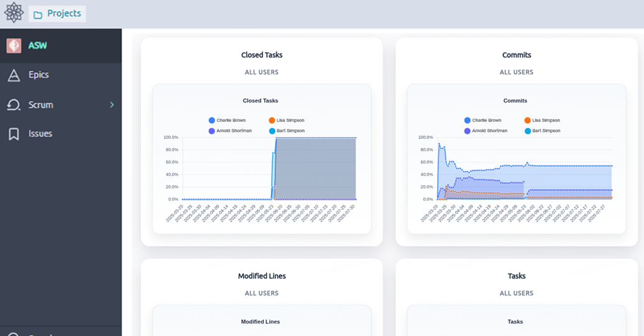Click the shaded area in Closed Tasks chart
The image size is (644, 336).
315,168
